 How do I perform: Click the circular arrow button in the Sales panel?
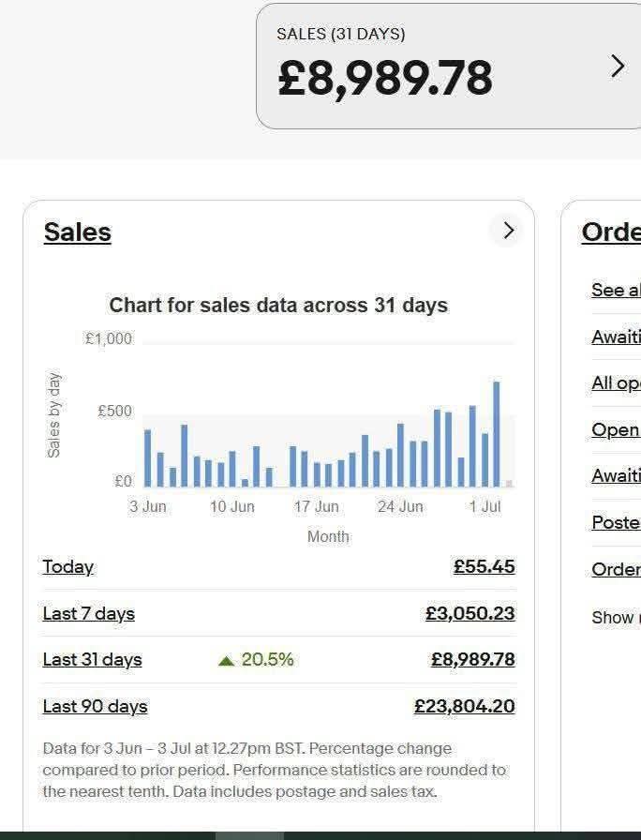point(507,231)
